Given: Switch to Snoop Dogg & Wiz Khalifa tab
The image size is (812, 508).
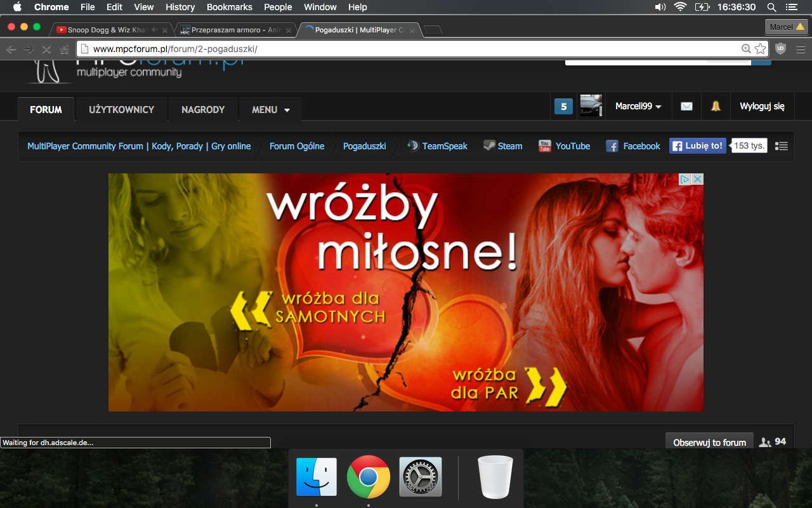Looking at the screenshot, I should pyautogui.click(x=108, y=30).
